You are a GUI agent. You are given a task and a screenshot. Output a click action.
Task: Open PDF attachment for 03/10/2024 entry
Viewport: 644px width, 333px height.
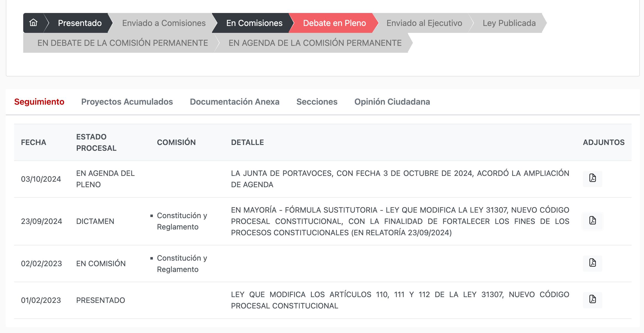tap(592, 178)
